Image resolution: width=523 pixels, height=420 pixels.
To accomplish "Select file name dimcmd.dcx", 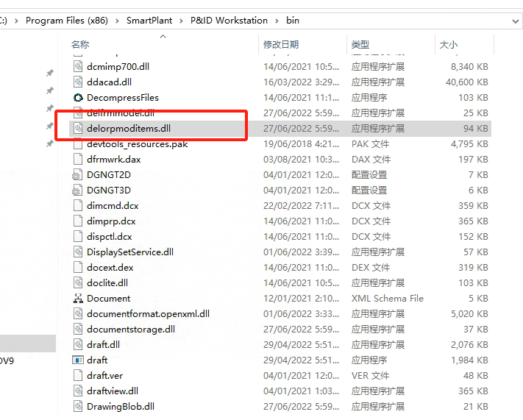I will pyautogui.click(x=113, y=205).
